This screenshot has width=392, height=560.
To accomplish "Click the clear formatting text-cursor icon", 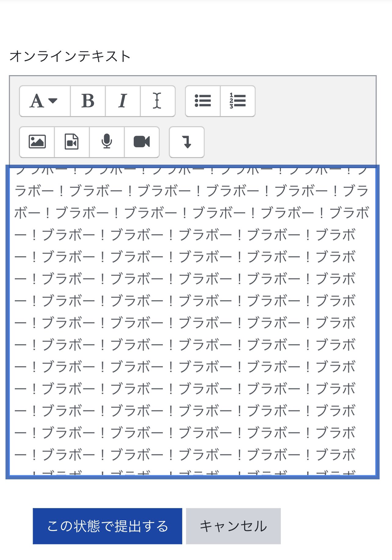I will point(158,101).
